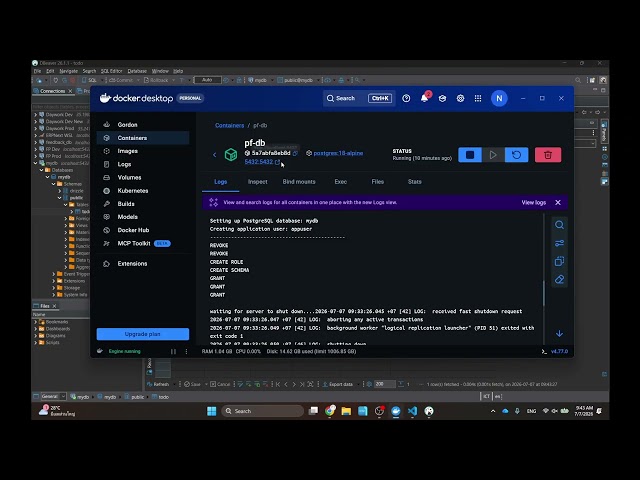Open DBeaver Navigate menu

[69, 71]
